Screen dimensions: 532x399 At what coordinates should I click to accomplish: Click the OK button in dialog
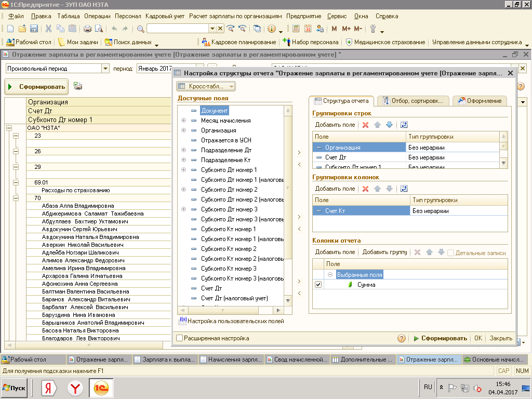click(x=478, y=338)
